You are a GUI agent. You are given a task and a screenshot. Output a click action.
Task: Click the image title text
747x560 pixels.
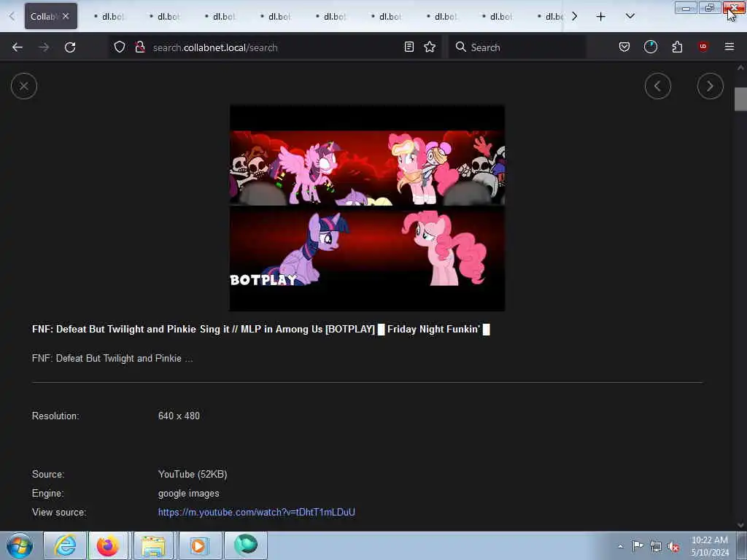click(x=261, y=330)
